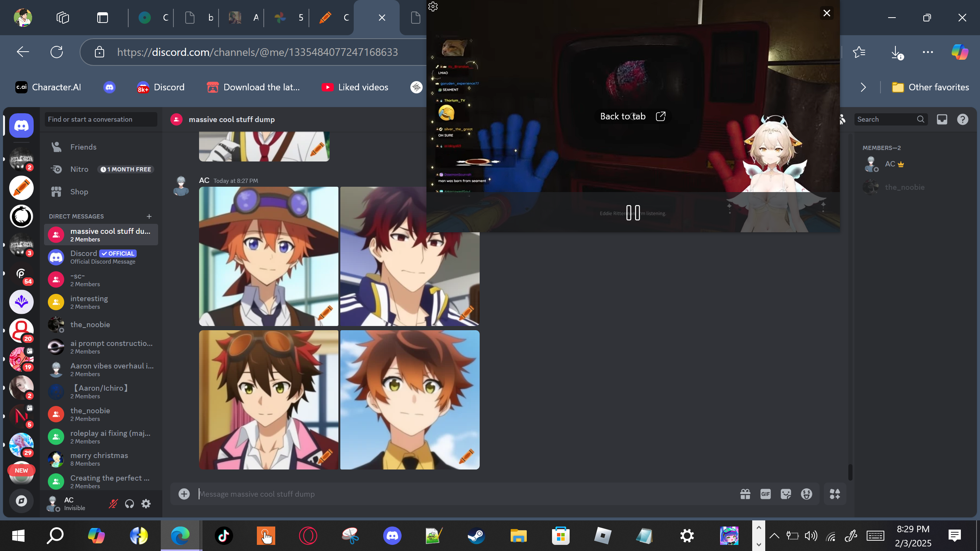This screenshot has width=980, height=551.
Task: Open browser workspaces icon
Action: [63, 18]
